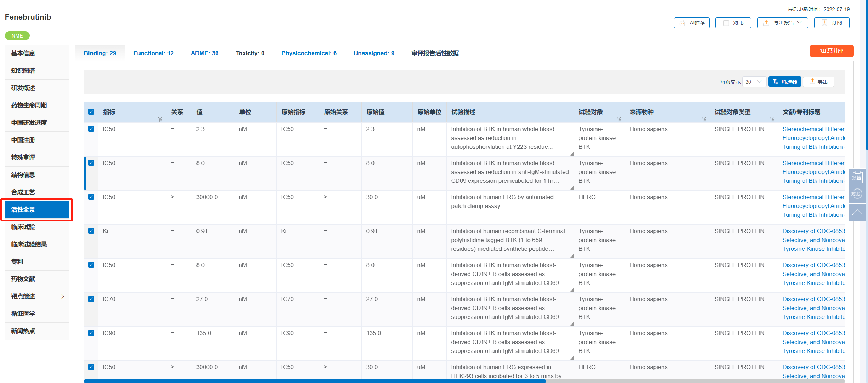This screenshot has width=868, height=383.
Task: Switch to the Unassigned: 9 tab
Action: [374, 53]
